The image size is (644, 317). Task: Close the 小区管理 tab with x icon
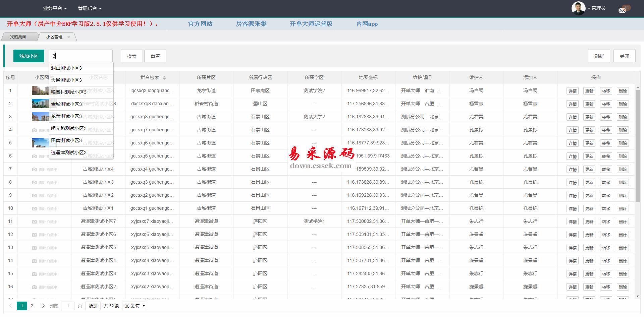click(68, 37)
